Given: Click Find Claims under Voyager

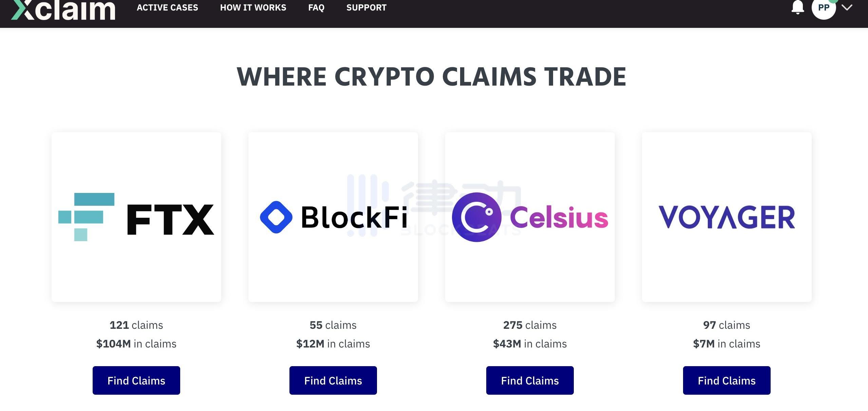Looking at the screenshot, I should (x=727, y=380).
